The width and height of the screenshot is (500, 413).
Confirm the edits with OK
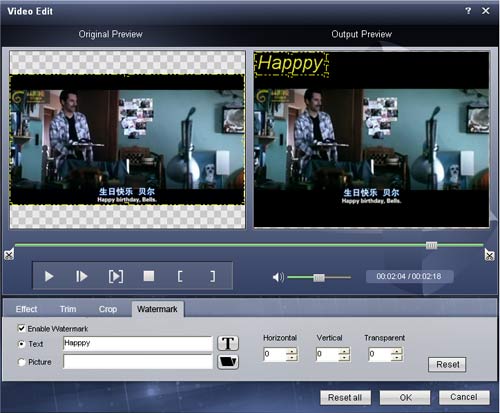(405, 397)
